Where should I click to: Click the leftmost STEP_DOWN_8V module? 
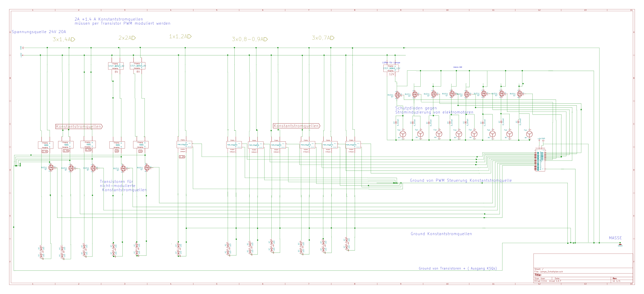pos(116,66)
